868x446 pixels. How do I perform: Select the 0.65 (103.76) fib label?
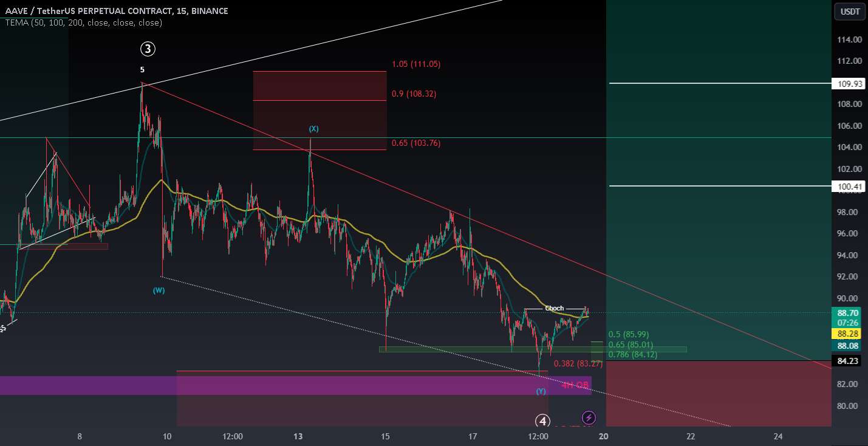[x=416, y=143]
